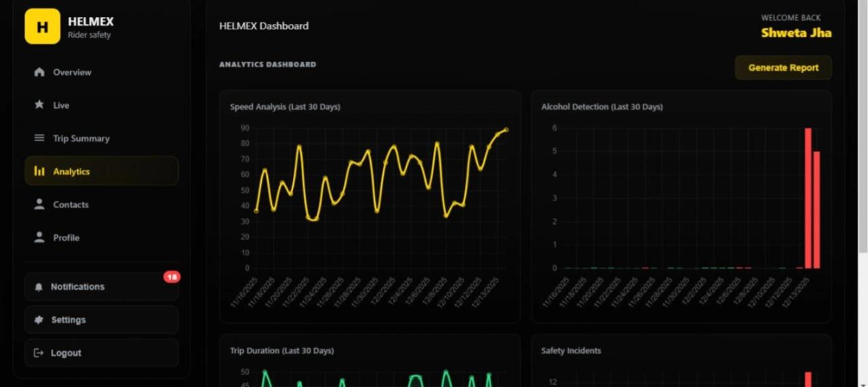Image resolution: width=868 pixels, height=387 pixels.
Task: Go to the Live section
Action: 102,105
